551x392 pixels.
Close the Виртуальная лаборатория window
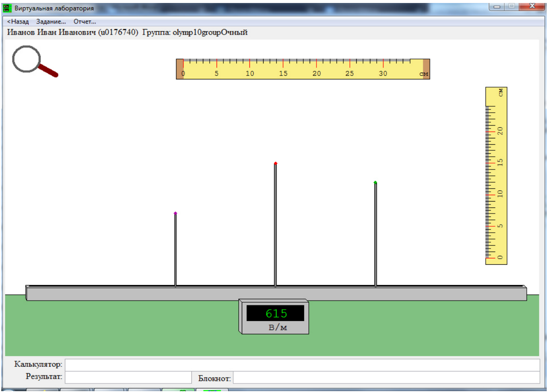point(532,6)
